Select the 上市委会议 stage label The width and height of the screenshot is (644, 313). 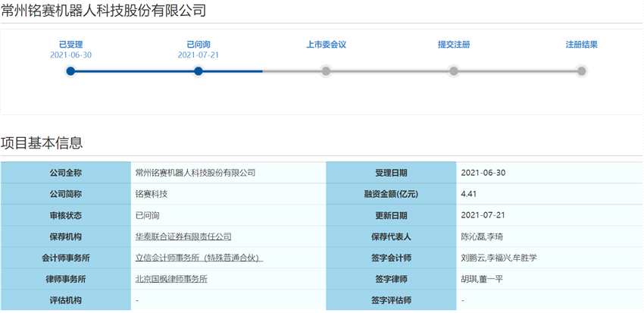coord(326,45)
